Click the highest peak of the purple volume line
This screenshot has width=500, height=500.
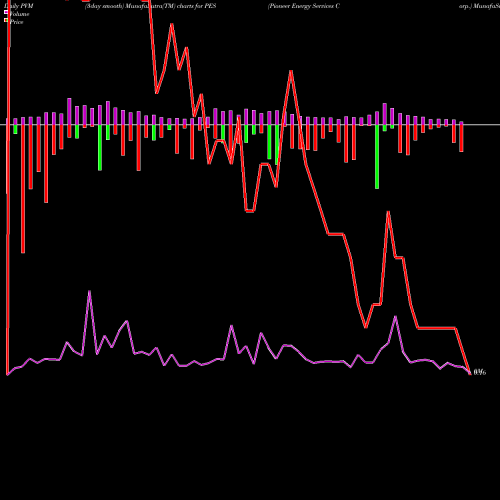tap(89, 292)
